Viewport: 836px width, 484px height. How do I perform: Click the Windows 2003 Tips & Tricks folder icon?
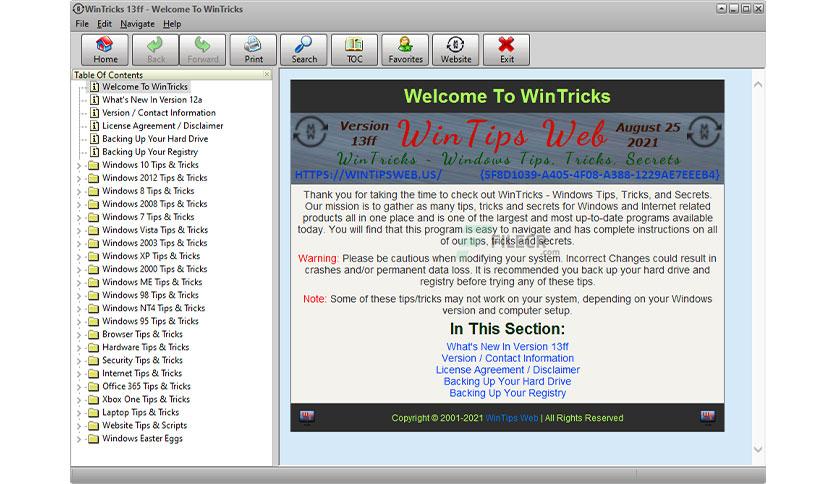pyautogui.click(x=93, y=243)
